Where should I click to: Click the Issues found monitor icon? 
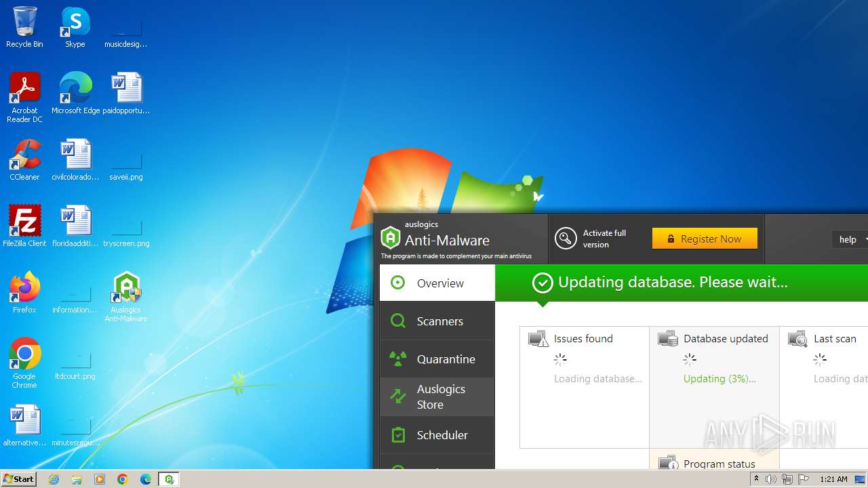[538, 339]
